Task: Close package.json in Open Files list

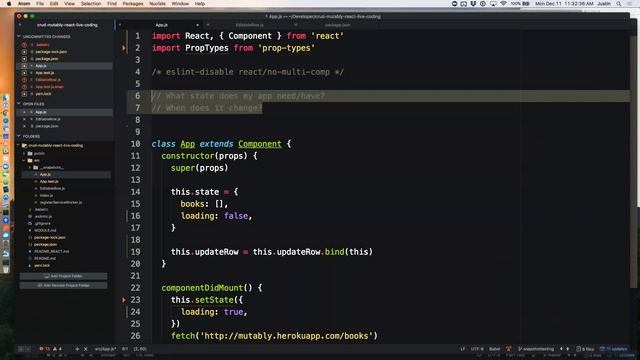Action: coord(24,126)
